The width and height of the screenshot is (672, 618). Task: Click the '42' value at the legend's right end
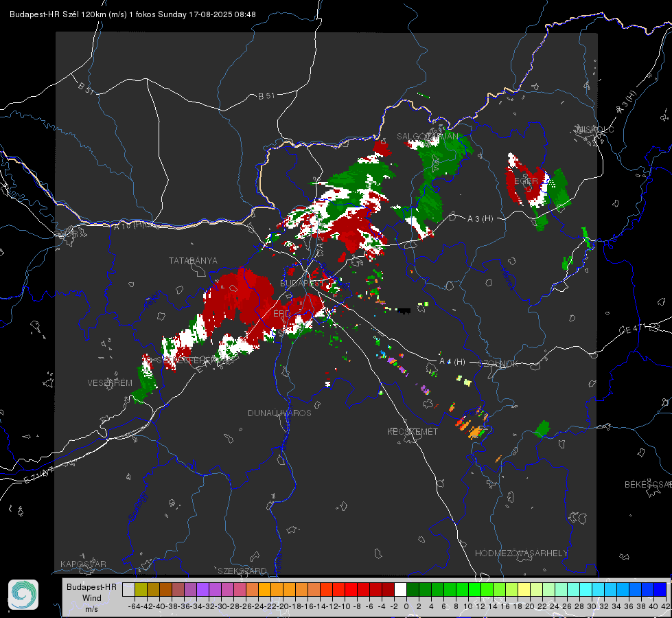(x=666, y=606)
